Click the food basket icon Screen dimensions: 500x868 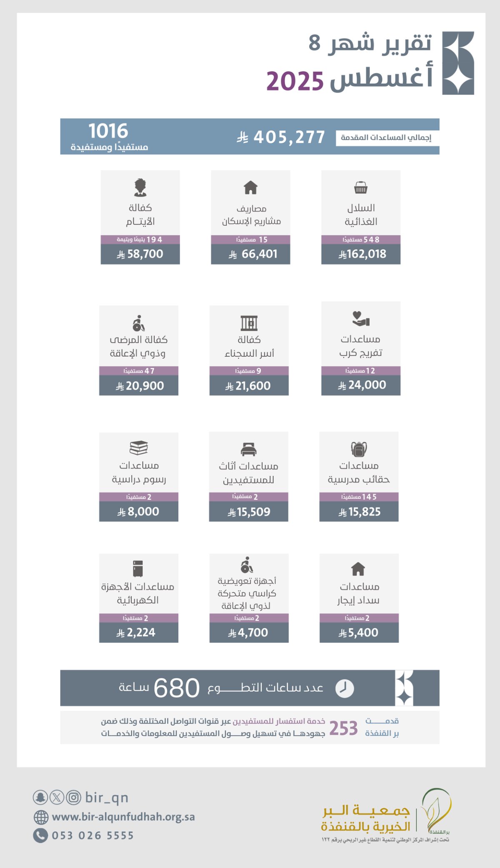tap(361, 188)
